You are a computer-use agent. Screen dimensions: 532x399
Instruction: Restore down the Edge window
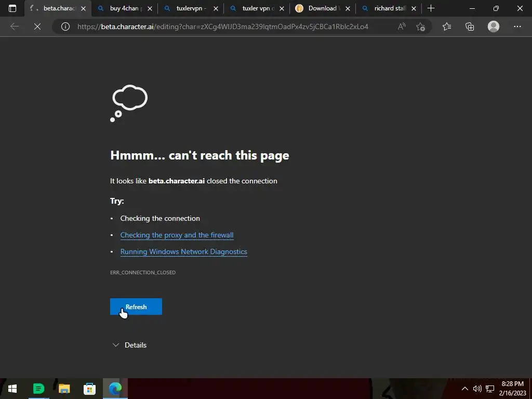tap(496, 8)
